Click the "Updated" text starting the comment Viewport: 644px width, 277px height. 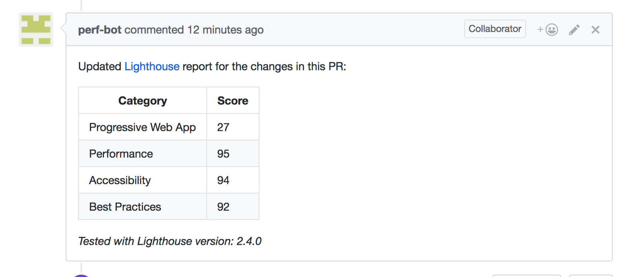tap(99, 66)
